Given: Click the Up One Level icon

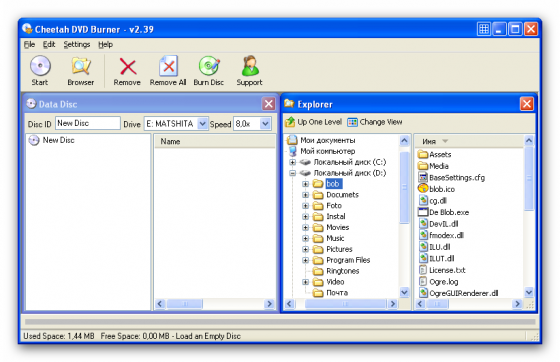Looking at the screenshot, I should 290,122.
